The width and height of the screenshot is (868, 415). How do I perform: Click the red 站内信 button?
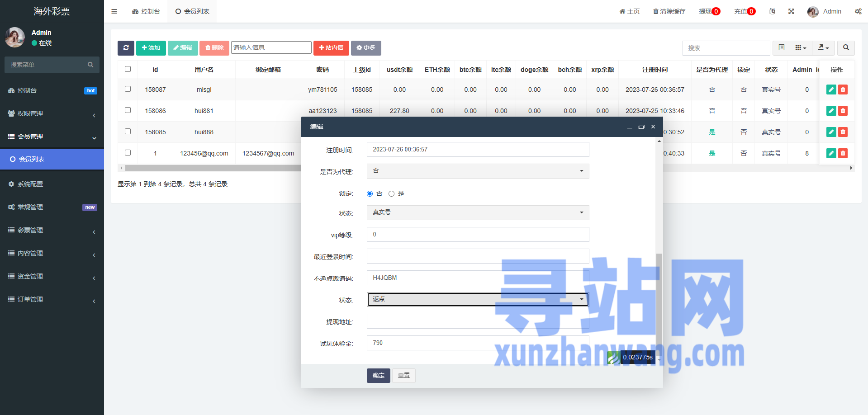pos(331,48)
